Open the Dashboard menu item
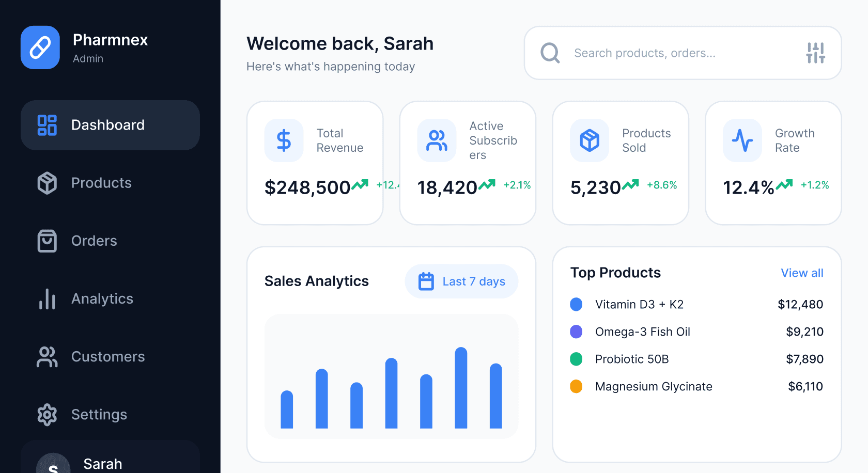868x473 pixels. 110,125
